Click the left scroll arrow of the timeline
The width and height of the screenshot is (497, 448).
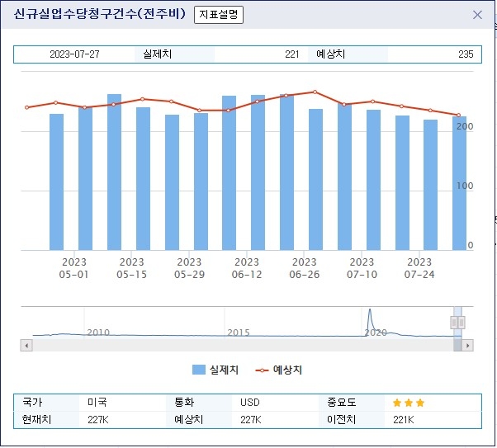pyautogui.click(x=26, y=346)
